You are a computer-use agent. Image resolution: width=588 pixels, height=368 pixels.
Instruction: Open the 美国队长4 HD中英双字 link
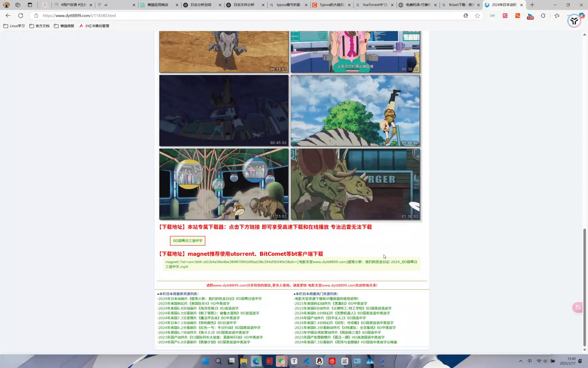coord(194,303)
